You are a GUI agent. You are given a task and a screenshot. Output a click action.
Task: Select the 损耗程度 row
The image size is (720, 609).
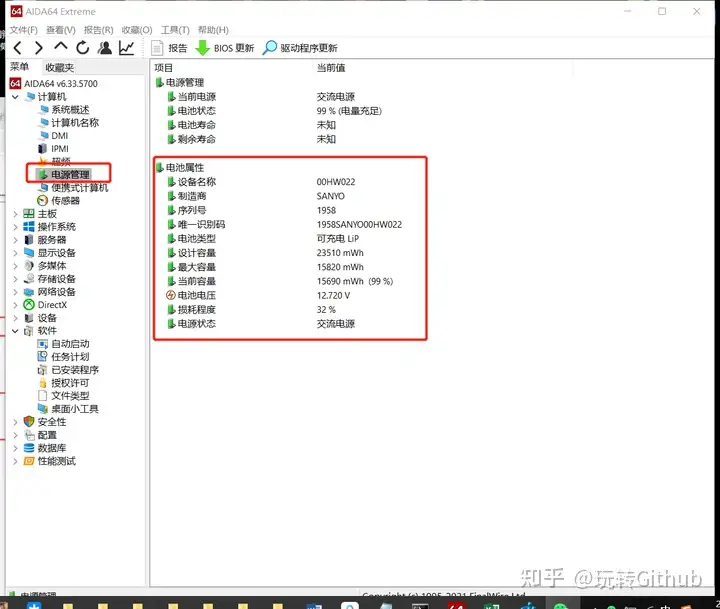pos(251,310)
